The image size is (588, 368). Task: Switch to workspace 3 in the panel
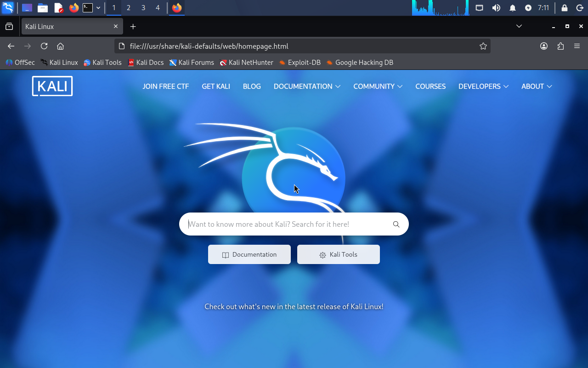pos(143,8)
